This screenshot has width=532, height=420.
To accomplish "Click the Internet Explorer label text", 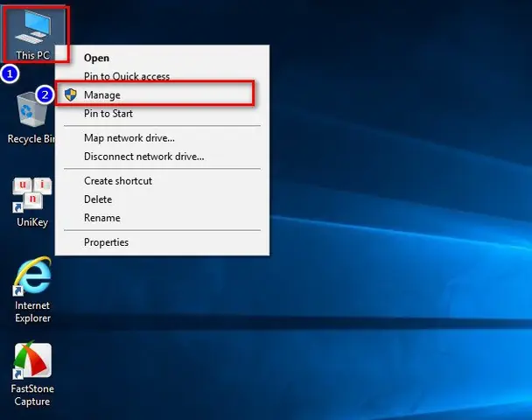I will click(32, 311).
